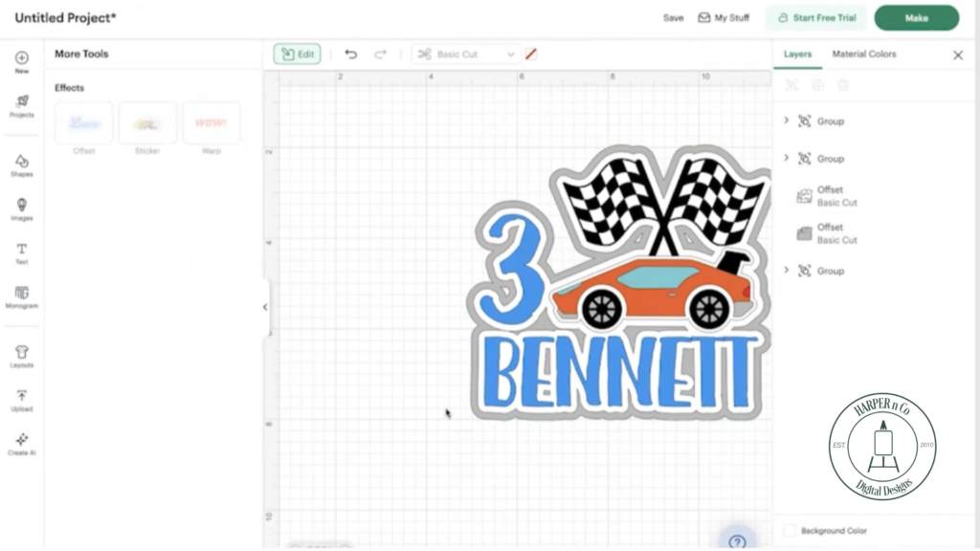The width and height of the screenshot is (980, 551).
Task: Click the help question mark button
Action: (x=737, y=540)
